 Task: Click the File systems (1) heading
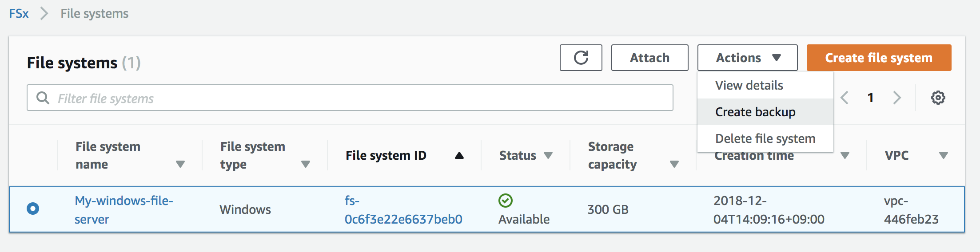84,63
